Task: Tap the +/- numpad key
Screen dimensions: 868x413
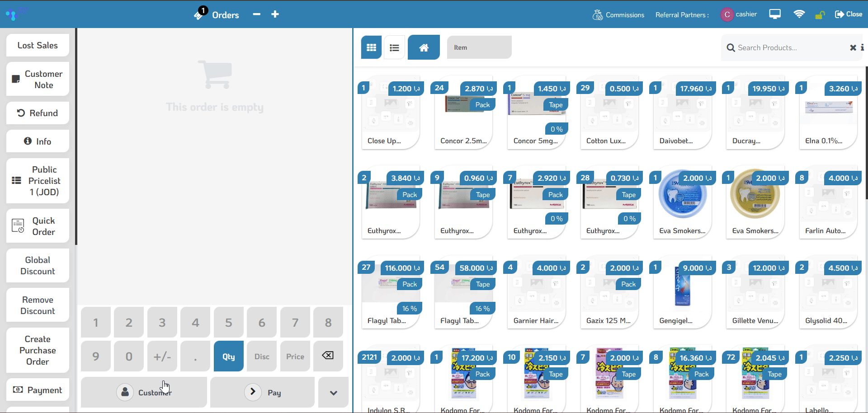Action: pos(162,356)
